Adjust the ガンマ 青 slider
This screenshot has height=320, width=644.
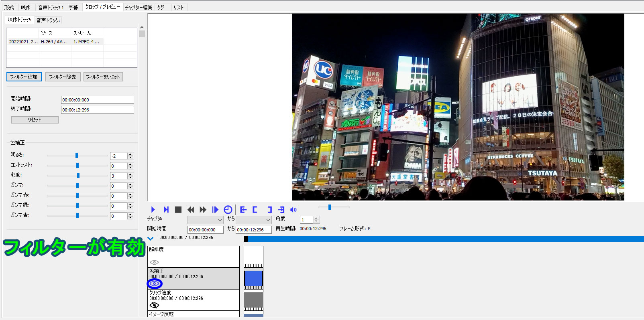pos(77,215)
